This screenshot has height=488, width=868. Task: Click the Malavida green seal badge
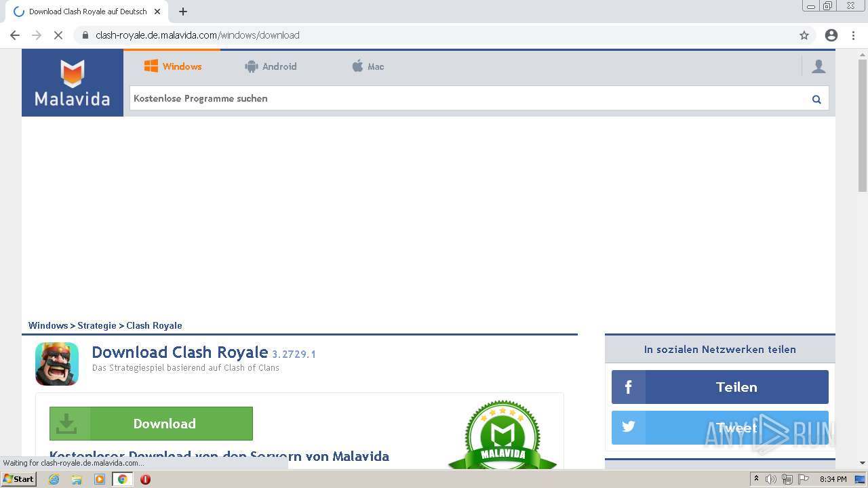(x=502, y=434)
